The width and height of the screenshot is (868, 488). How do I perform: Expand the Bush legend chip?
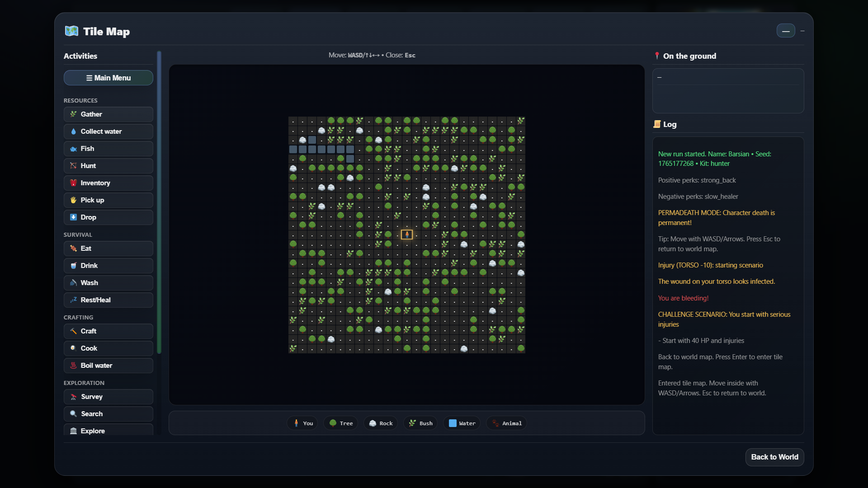(420, 423)
